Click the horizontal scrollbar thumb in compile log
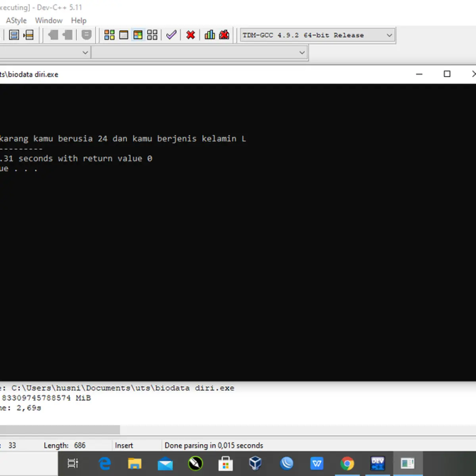 pos(60,430)
